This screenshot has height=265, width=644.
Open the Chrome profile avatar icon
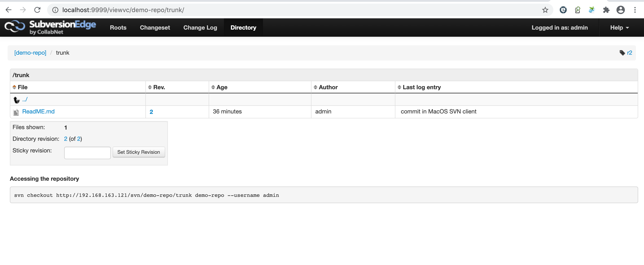click(620, 10)
